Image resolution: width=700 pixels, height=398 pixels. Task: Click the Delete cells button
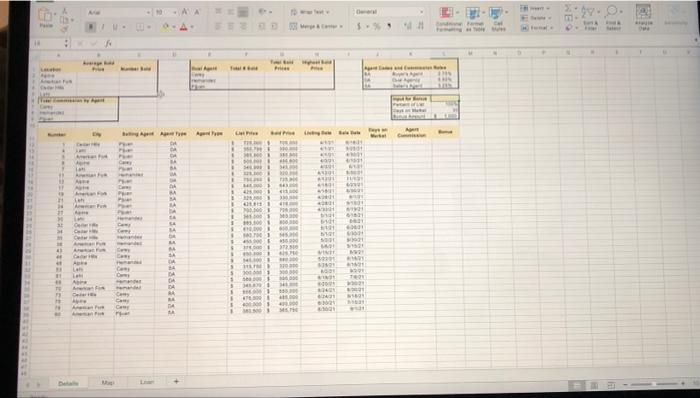pos(535,18)
